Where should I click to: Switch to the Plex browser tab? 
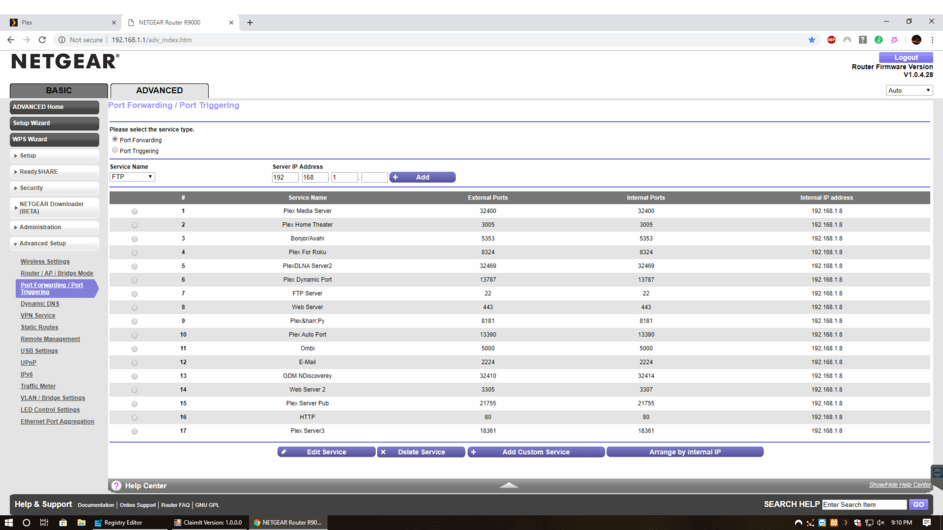point(60,22)
